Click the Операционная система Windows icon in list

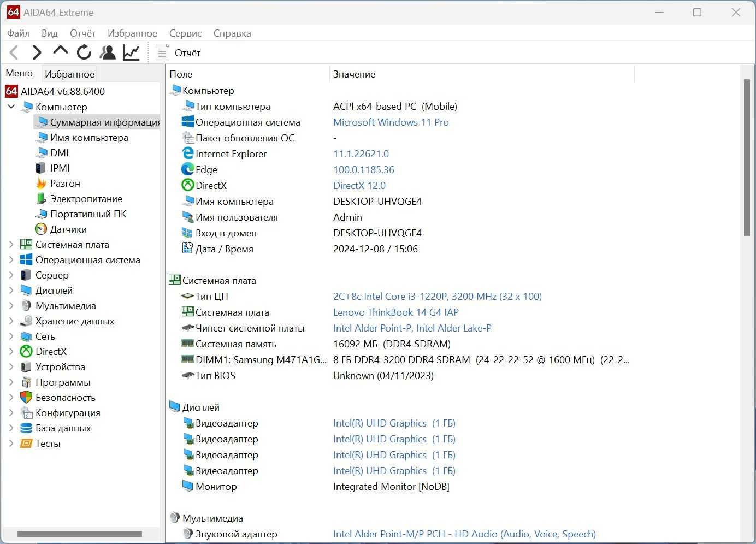coord(187,122)
